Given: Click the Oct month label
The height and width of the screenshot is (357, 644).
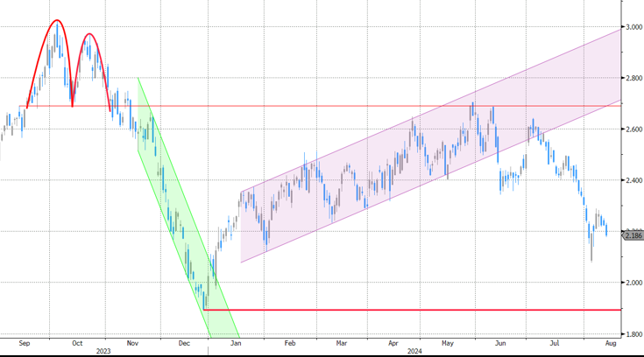Looking at the screenshot, I should pos(77,343).
